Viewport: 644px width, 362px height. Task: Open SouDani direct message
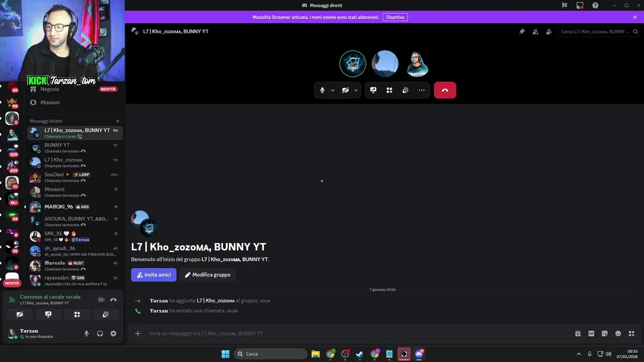pyautogui.click(x=74, y=177)
